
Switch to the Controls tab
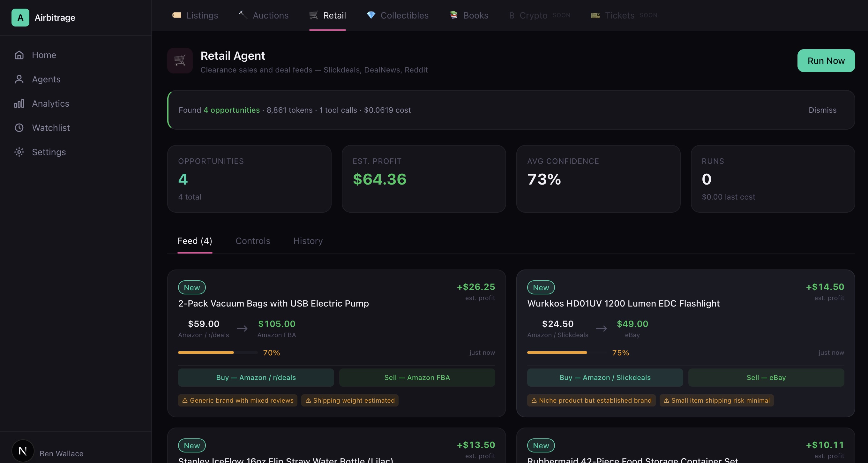pyautogui.click(x=253, y=241)
